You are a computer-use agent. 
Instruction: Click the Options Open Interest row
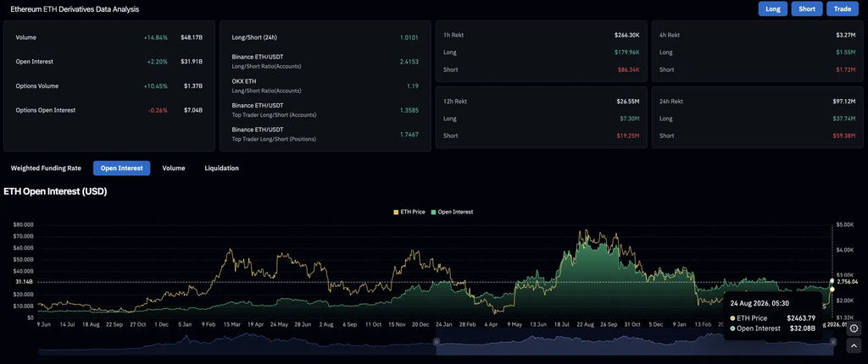109,110
